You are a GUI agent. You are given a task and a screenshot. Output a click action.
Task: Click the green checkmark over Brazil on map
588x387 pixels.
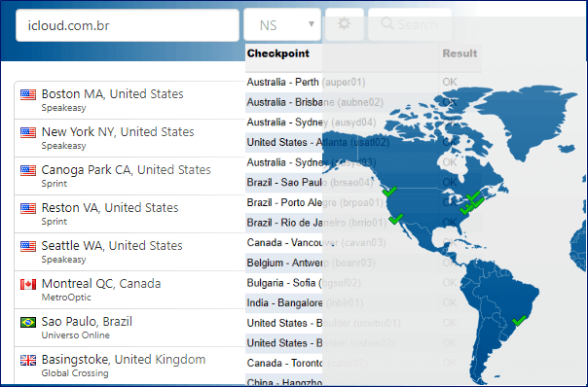point(520,320)
